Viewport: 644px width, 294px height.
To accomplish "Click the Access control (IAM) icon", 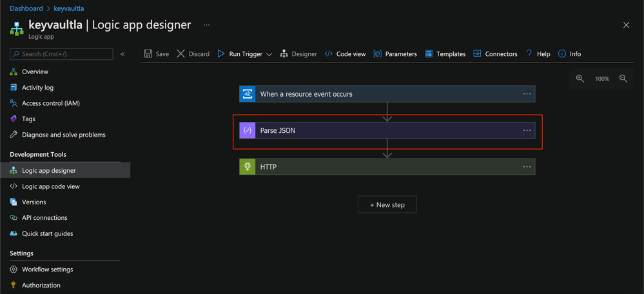I will tap(14, 103).
